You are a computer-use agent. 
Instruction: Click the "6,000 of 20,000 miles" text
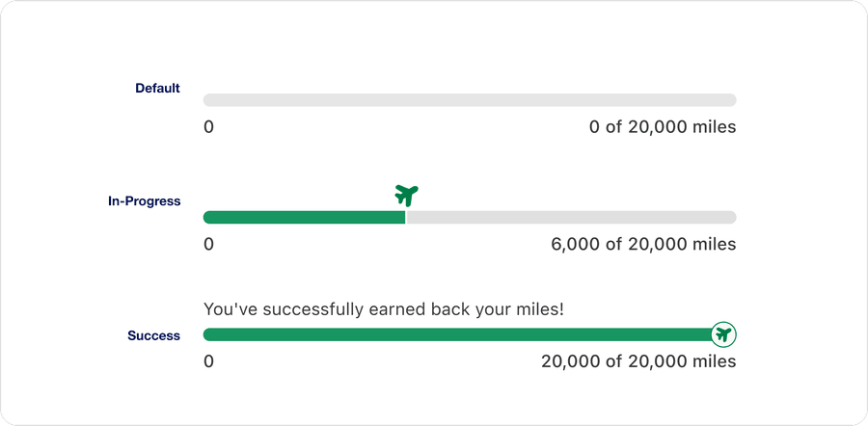(643, 244)
